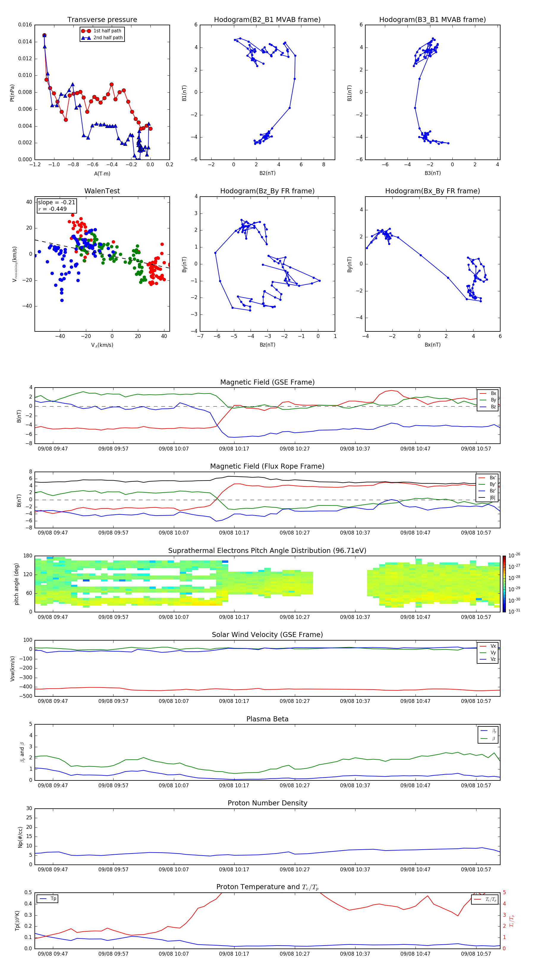Click '09/08 10:57' tick under Proton Temperature plot
This screenshot has height=980, width=535.
pos(476,954)
